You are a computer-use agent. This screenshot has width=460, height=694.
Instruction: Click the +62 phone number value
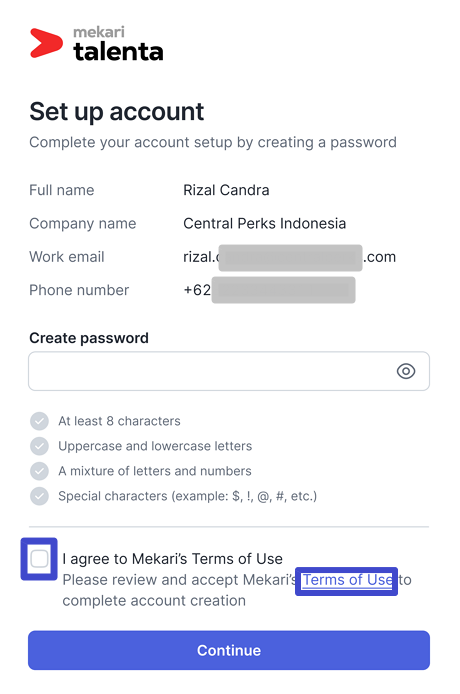[x=269, y=290]
